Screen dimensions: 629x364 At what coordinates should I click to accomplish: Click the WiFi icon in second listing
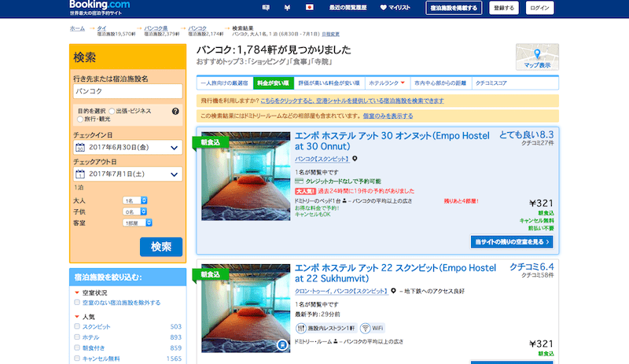[365, 329]
